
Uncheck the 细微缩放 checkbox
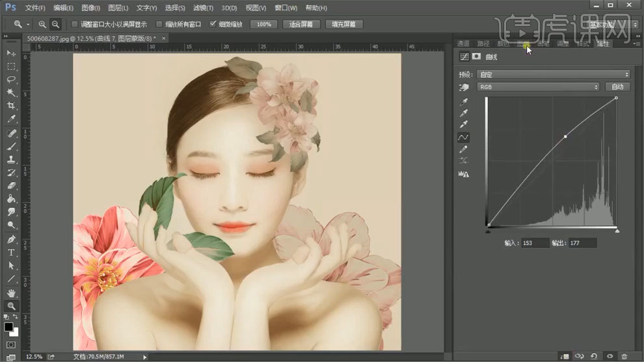point(213,24)
